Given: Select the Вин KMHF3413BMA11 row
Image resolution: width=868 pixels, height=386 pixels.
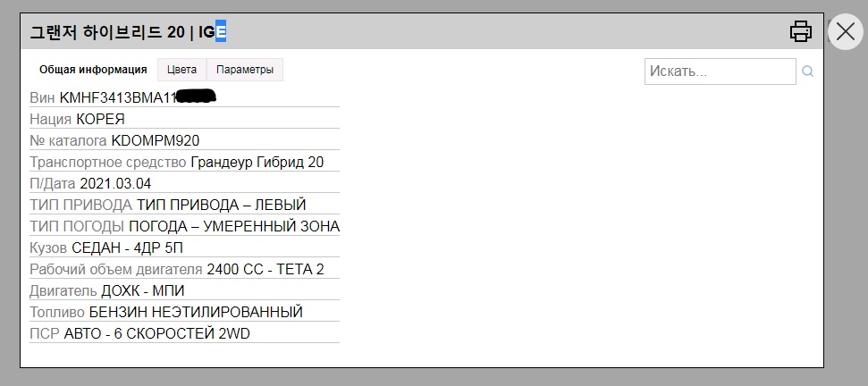Looking at the screenshot, I should coord(184,96).
